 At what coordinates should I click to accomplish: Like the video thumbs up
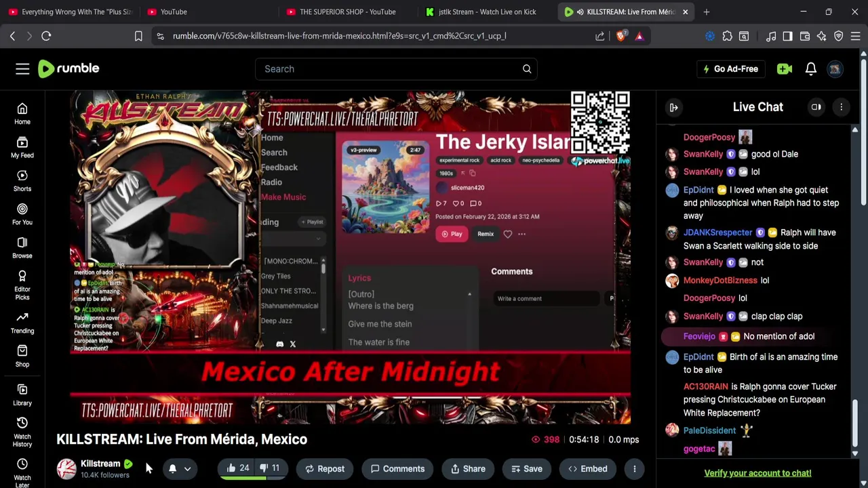click(238, 468)
